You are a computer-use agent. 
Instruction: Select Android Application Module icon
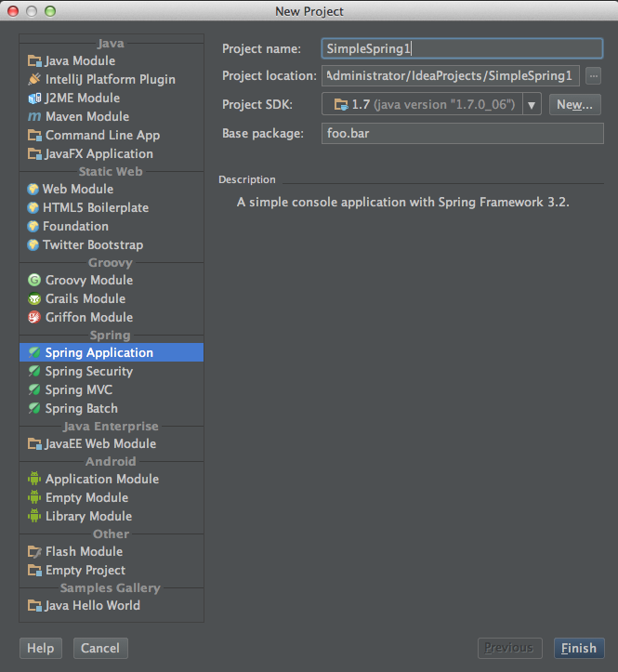click(34, 479)
